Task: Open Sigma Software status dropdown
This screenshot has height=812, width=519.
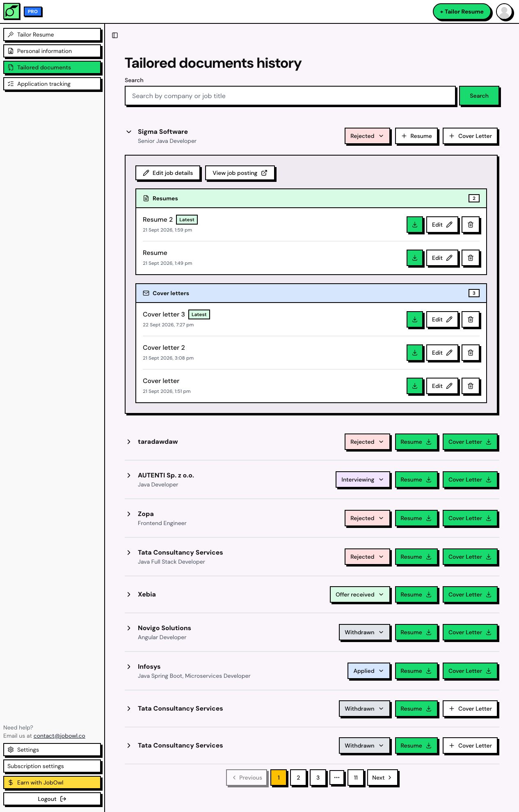Action: [367, 136]
